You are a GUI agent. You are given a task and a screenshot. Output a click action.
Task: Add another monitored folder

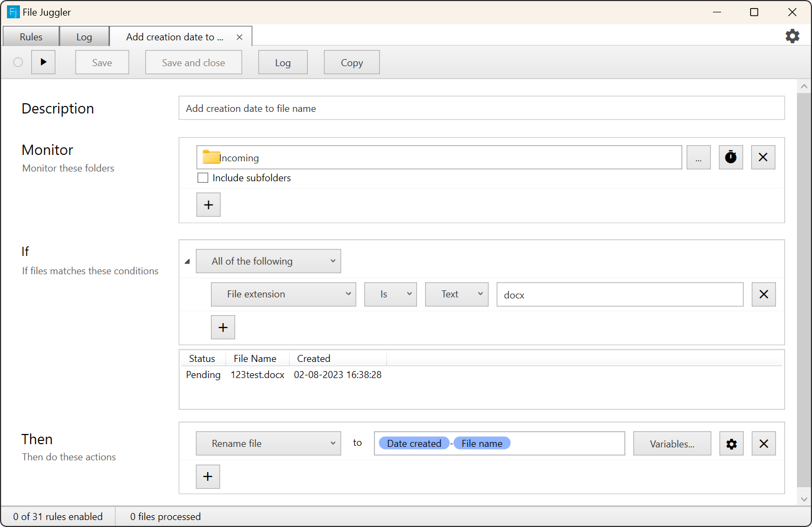tap(208, 205)
